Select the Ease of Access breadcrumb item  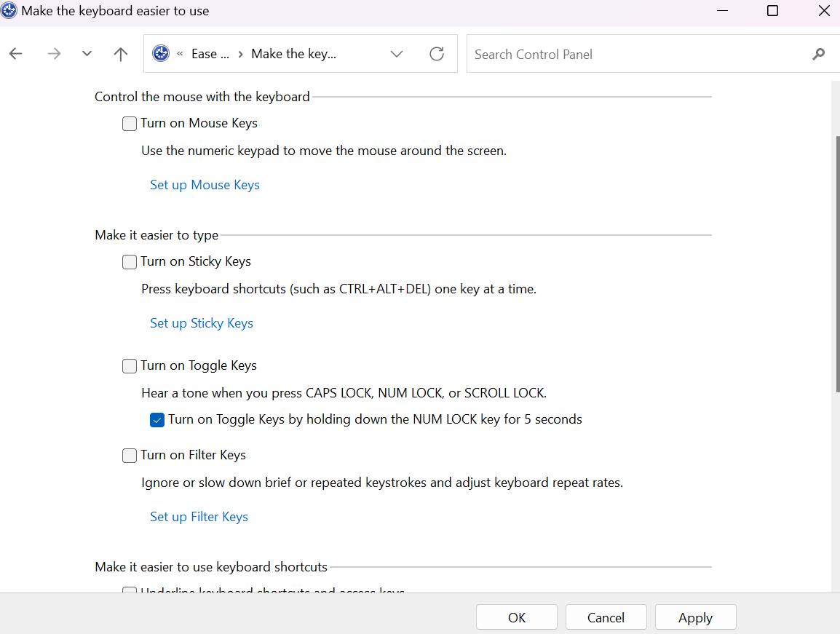(x=210, y=53)
